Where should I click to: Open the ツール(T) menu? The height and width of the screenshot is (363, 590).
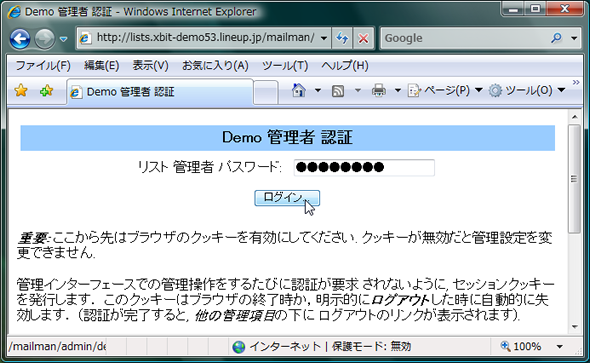pyautogui.click(x=285, y=66)
